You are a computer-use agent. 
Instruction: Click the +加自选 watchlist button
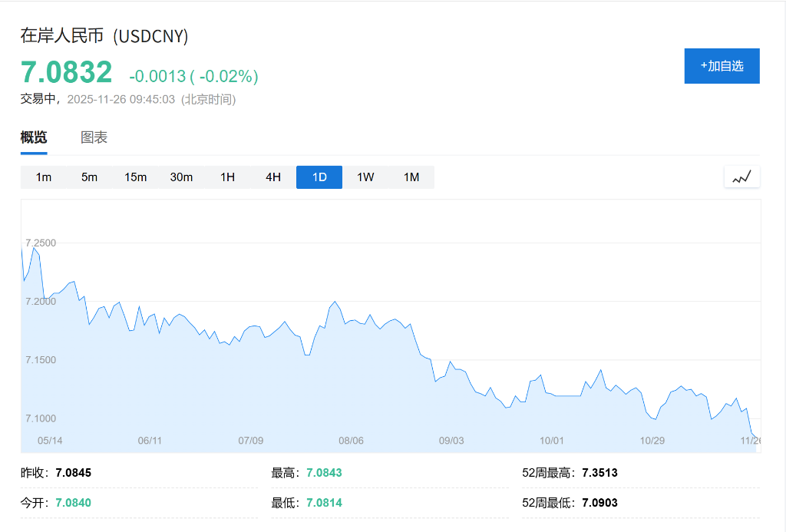click(722, 66)
